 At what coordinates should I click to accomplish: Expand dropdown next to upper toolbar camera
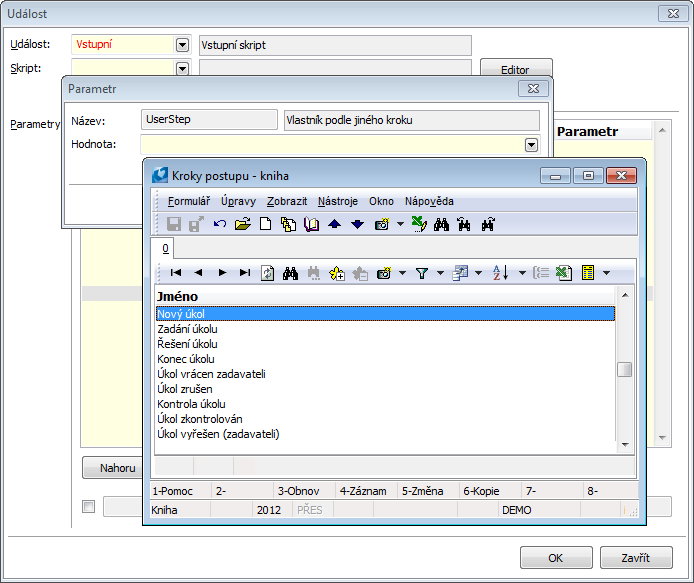tap(401, 224)
